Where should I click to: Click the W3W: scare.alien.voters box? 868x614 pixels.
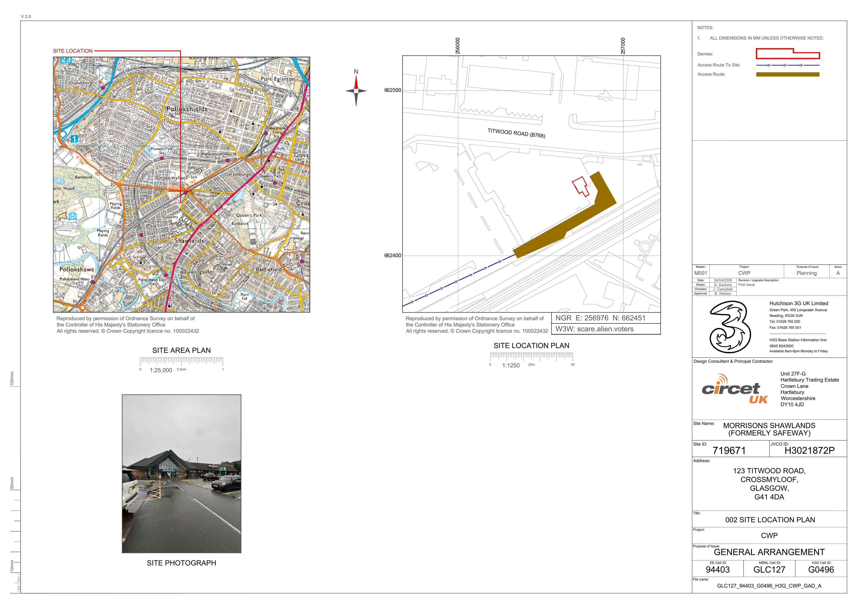coord(606,329)
